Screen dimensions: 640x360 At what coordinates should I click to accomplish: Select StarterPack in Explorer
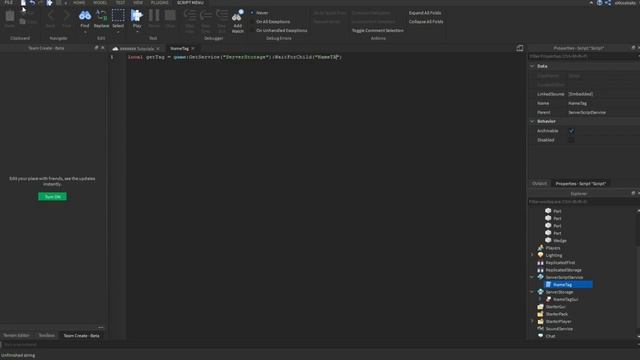point(552,314)
